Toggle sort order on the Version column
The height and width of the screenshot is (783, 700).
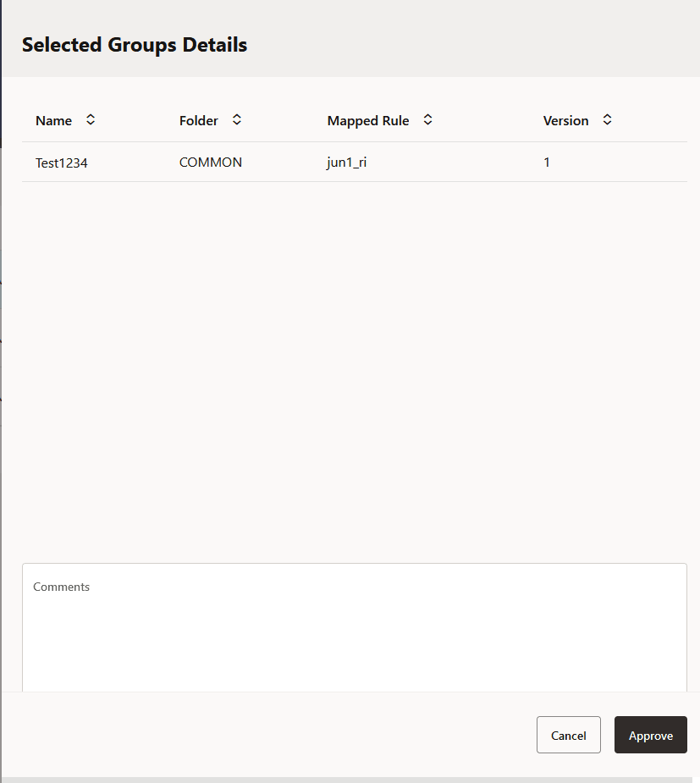[x=607, y=119]
